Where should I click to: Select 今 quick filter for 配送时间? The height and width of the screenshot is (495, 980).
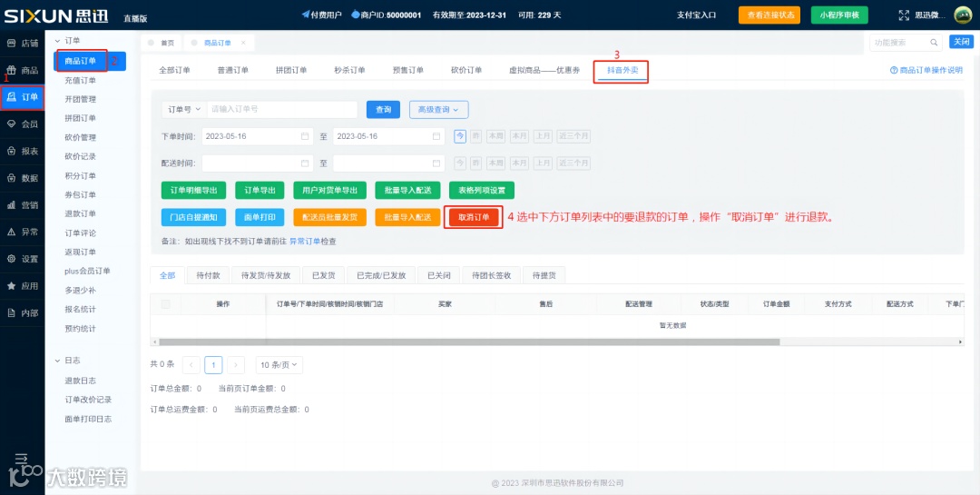(460, 163)
